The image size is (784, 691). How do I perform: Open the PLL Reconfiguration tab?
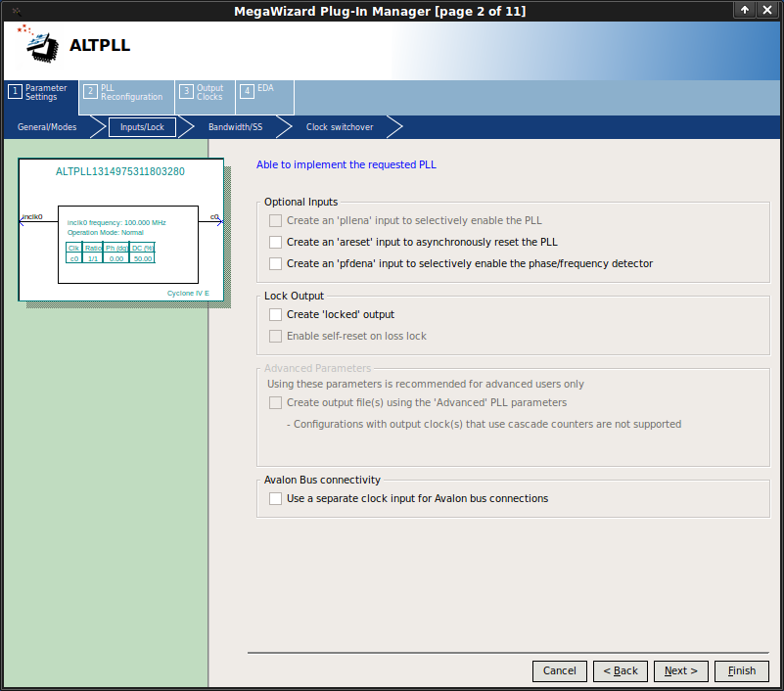click(x=126, y=92)
